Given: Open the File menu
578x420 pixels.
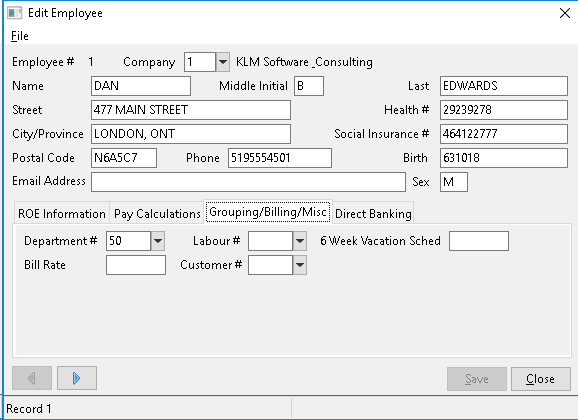Looking at the screenshot, I should (x=20, y=36).
